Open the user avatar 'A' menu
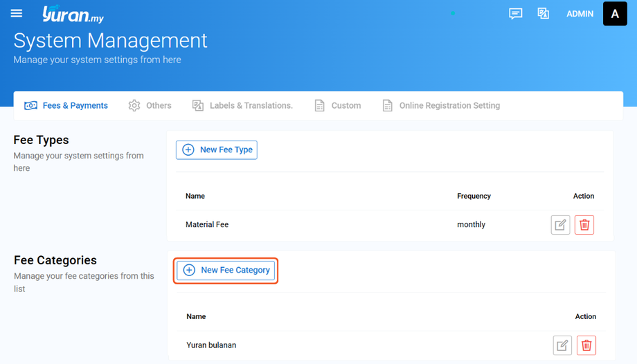Screen dimensions: 637x364 click(614, 14)
